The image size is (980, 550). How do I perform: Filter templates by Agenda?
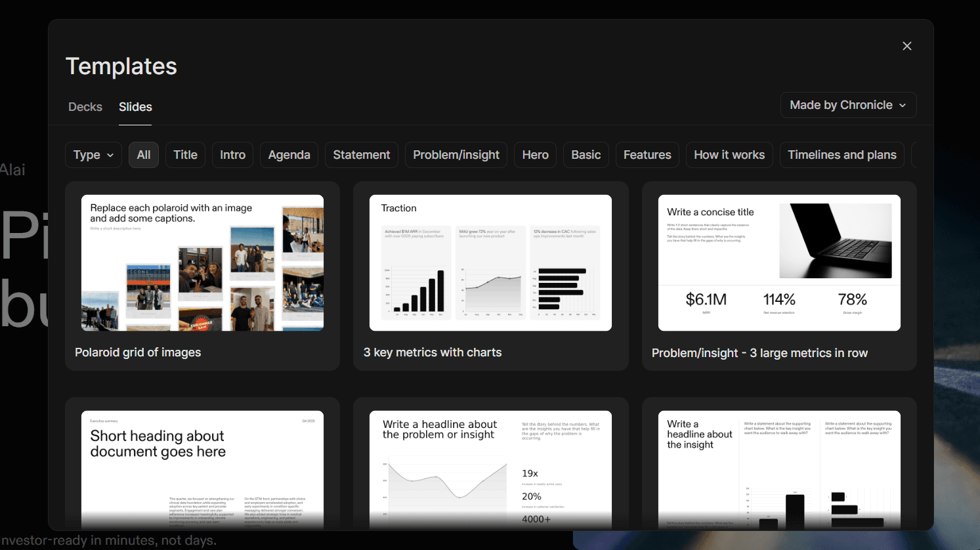tap(289, 155)
